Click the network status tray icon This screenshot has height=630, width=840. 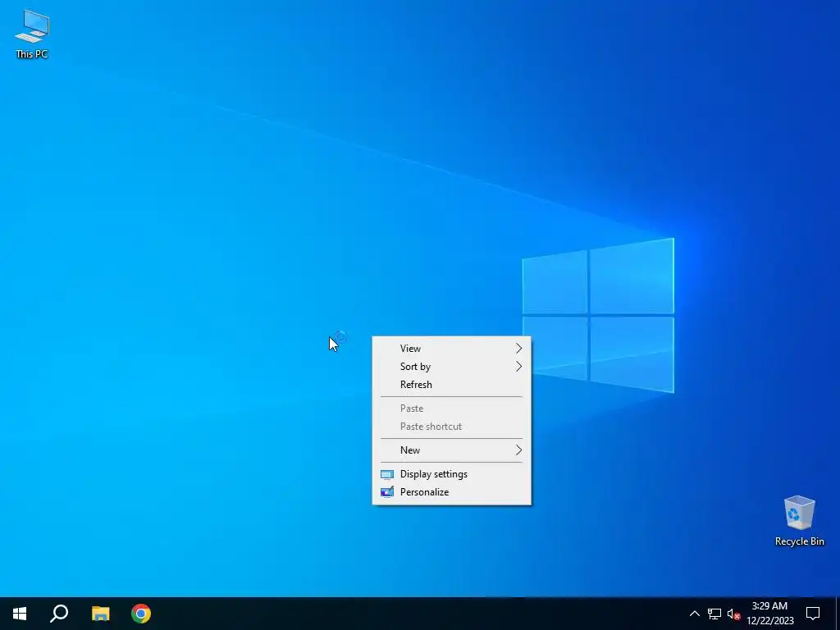[x=714, y=614]
